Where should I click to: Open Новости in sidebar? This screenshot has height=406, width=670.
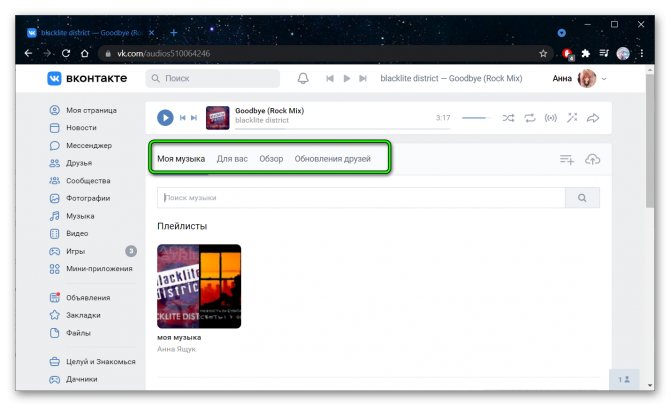73,128
